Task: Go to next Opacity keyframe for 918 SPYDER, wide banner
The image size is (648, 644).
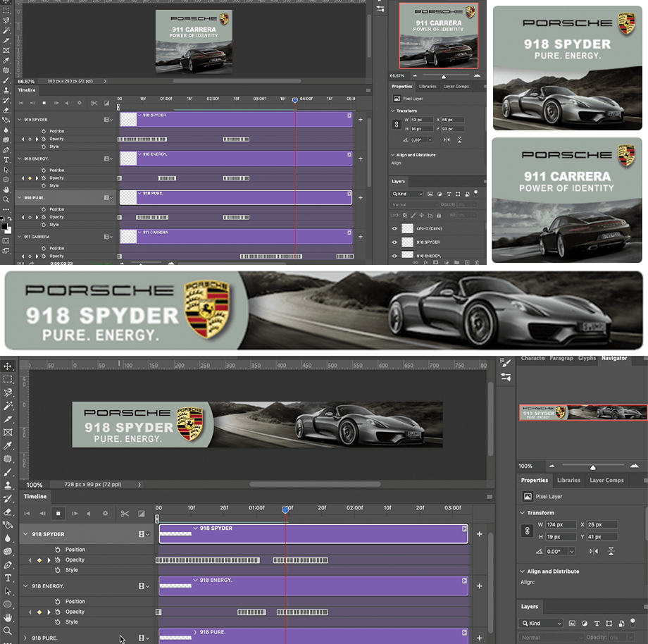Action: (49, 560)
